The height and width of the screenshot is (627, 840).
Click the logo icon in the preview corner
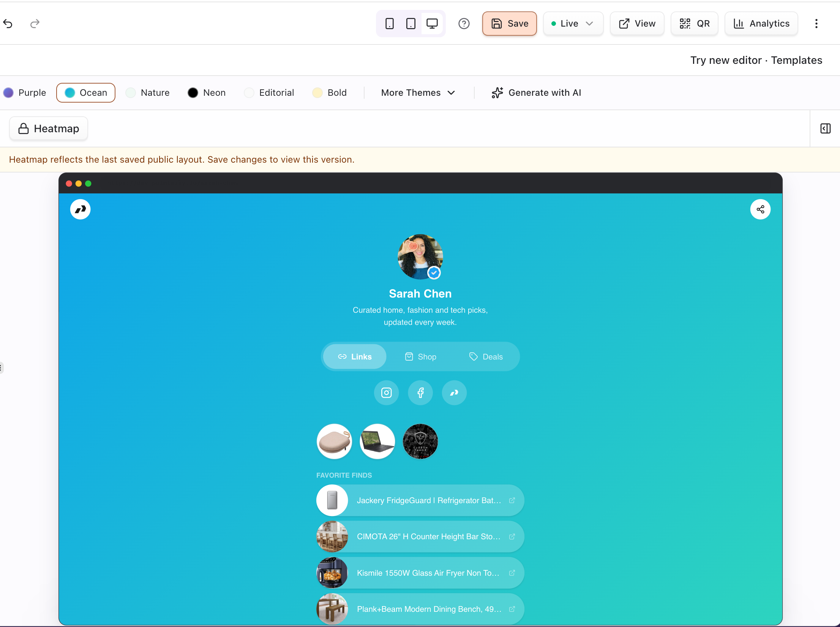(81, 209)
